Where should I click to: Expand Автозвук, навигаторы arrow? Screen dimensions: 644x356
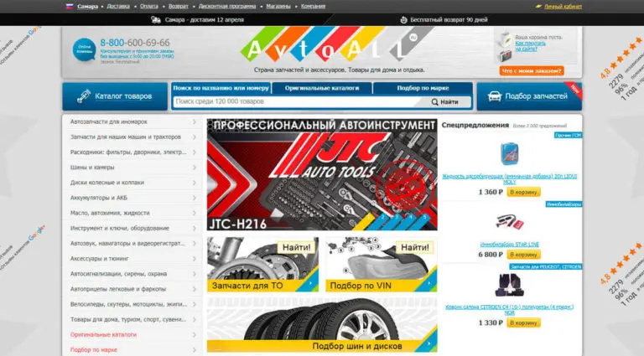195,243
